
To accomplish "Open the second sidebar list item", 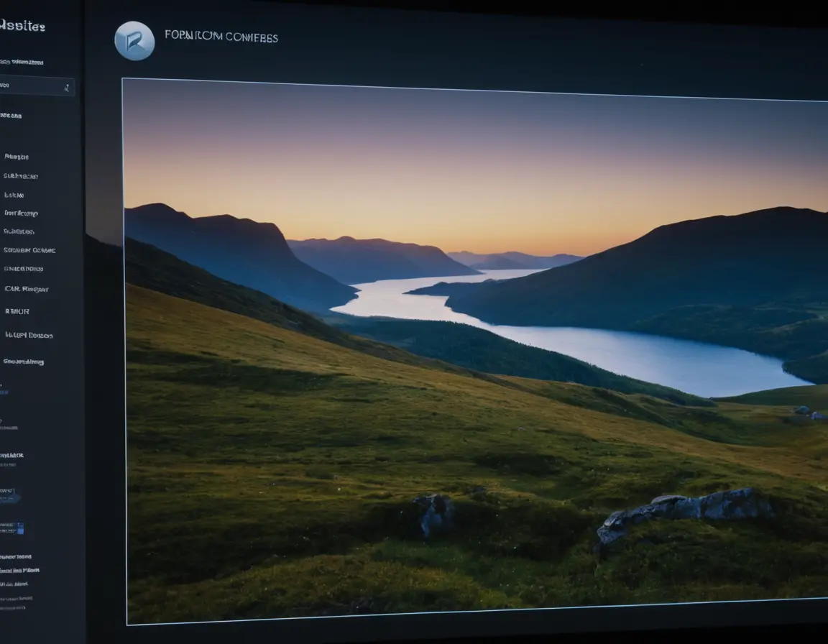I will [x=21, y=175].
